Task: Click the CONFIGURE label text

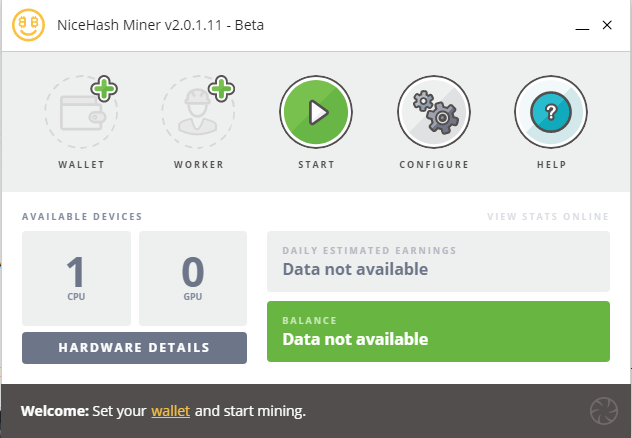Action: (434, 165)
